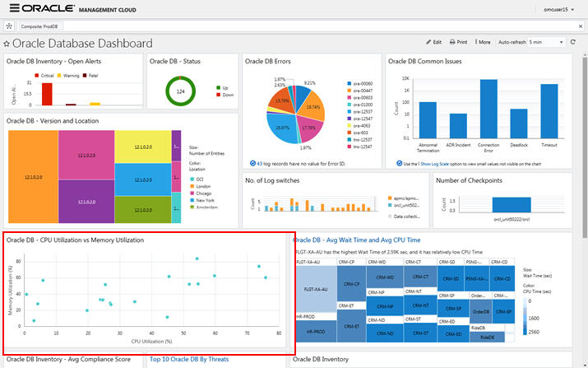Click the Oracle DB Status donut chart
This screenshot has width=588, height=368.
click(x=180, y=91)
